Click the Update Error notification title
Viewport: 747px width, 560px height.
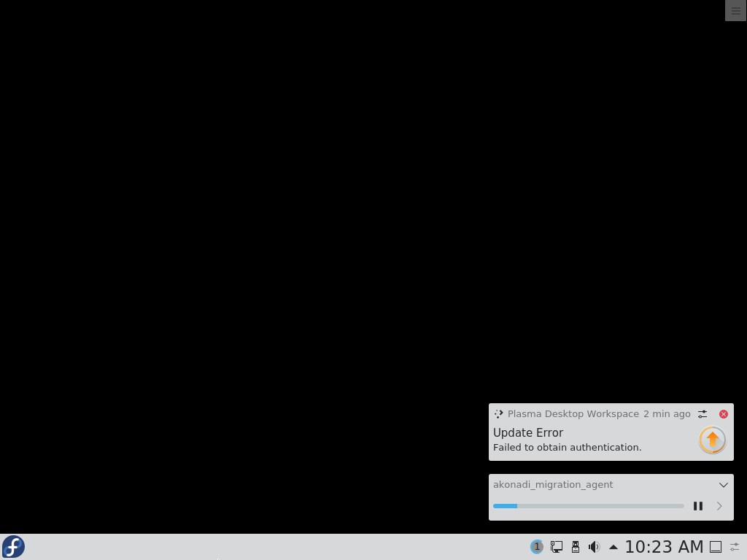(x=528, y=433)
